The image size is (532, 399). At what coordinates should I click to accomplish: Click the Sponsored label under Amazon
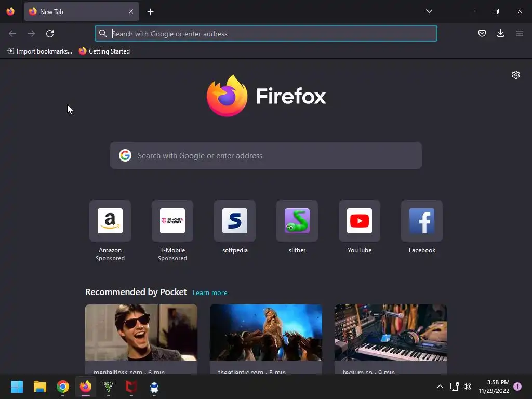point(110,258)
